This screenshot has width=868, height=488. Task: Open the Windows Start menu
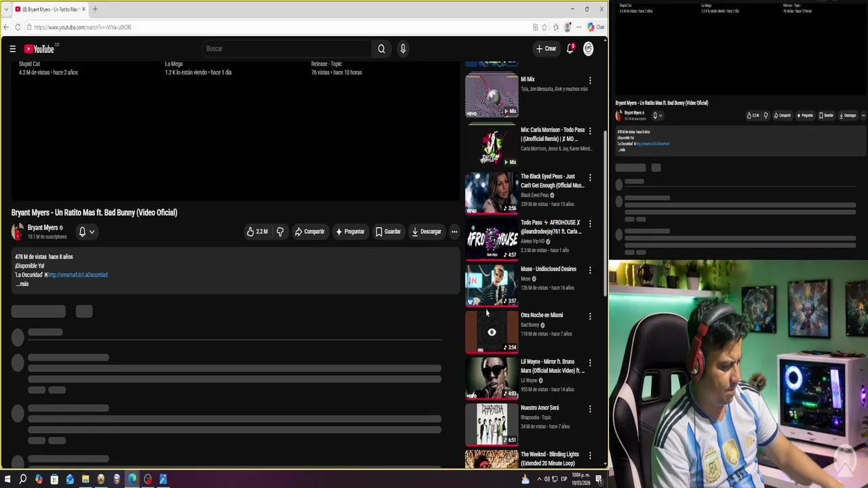[7, 479]
